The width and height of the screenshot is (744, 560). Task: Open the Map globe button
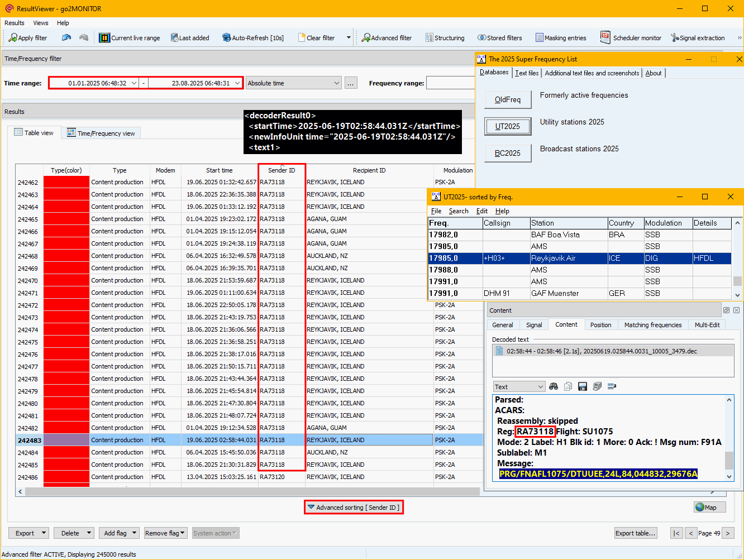pos(710,507)
